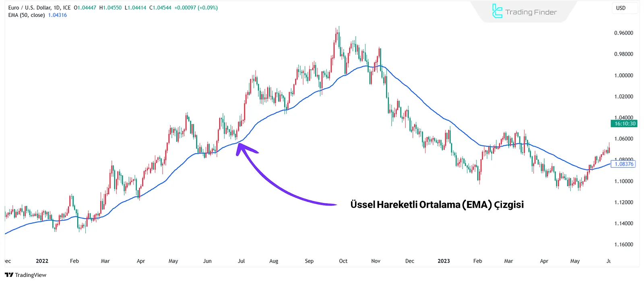Click the close price C1.04544 value
This screenshot has height=282, width=644.
click(160, 8)
